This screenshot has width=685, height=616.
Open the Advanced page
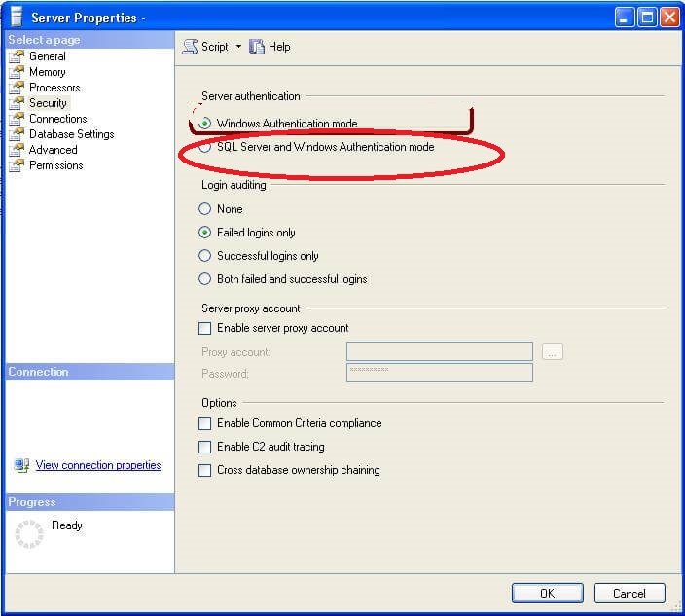54,150
